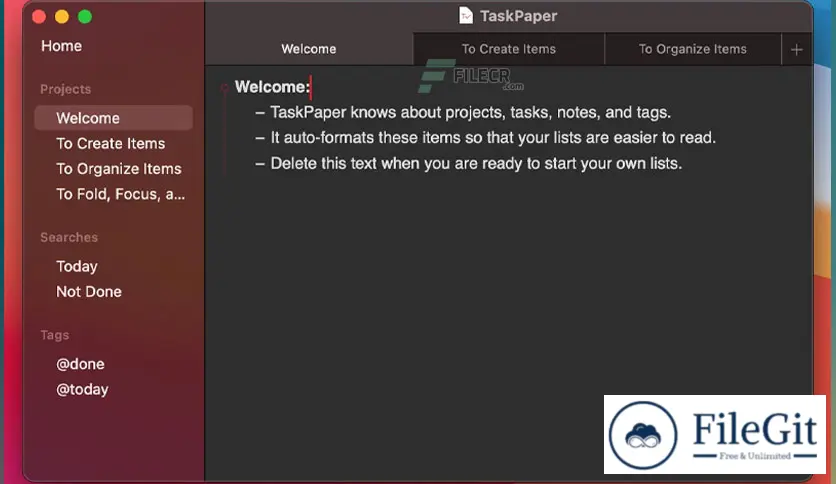Click the Projects section header
The image size is (836, 484).
pos(66,89)
